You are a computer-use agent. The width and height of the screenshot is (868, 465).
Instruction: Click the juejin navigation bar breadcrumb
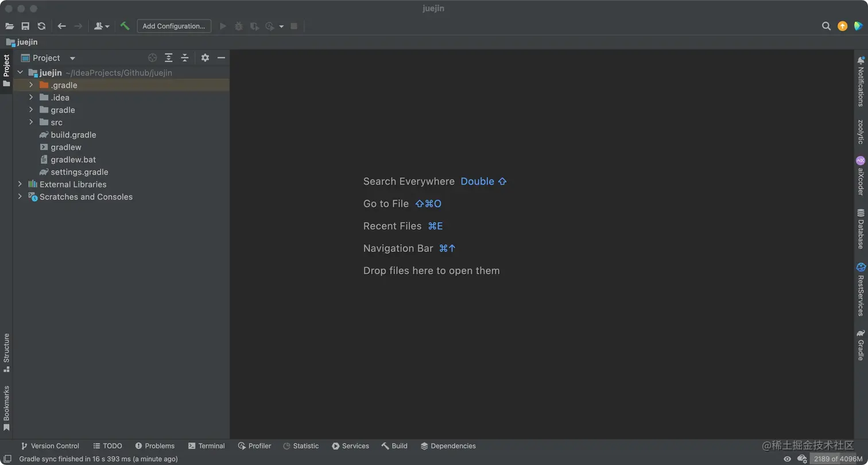pos(22,42)
